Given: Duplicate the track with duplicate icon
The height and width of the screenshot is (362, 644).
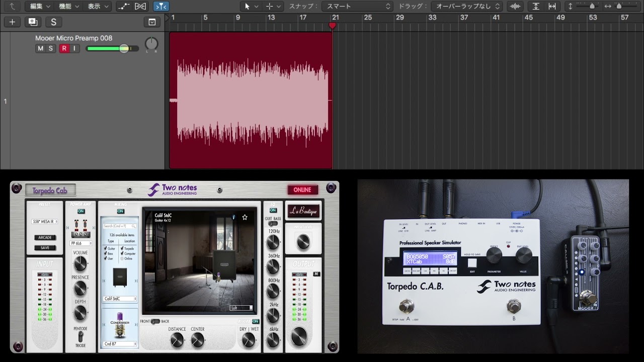Looking at the screenshot, I should 33,22.
